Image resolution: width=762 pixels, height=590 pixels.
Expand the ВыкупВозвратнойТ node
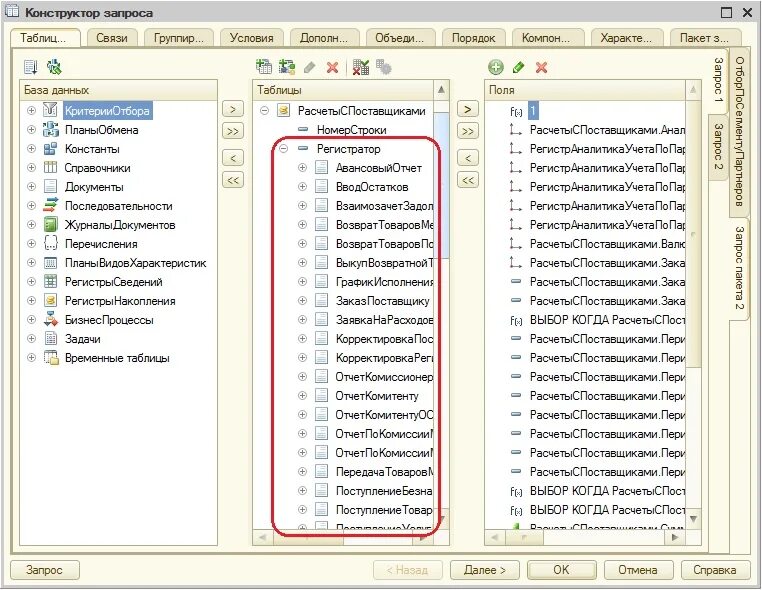[x=302, y=262]
